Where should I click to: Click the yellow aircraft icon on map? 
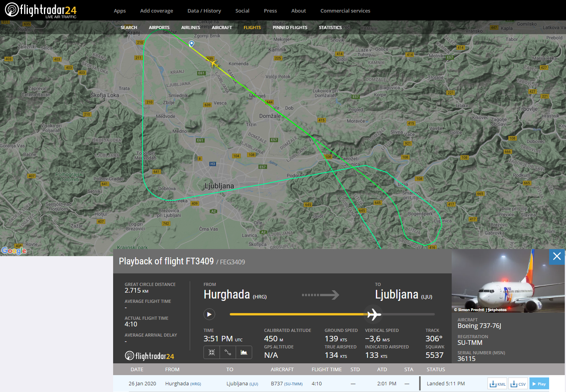coord(213,63)
